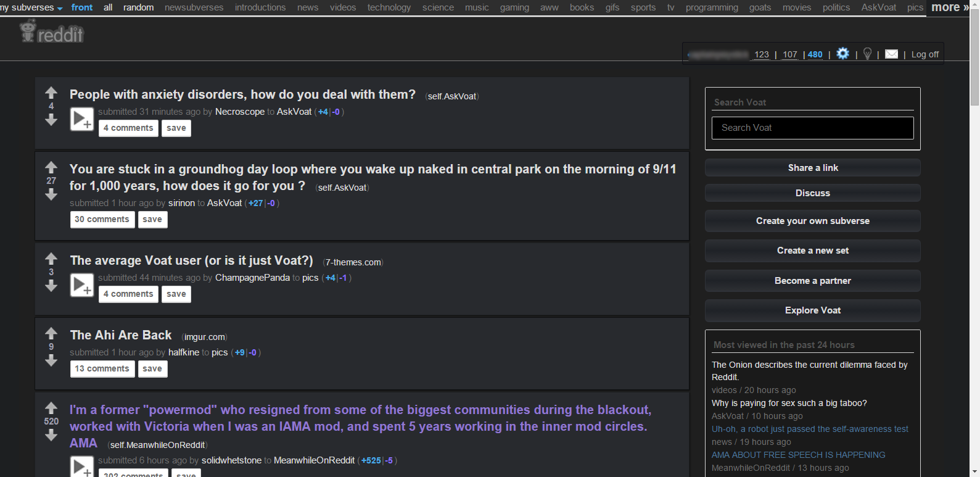Open a random subverse
Image resolution: width=980 pixels, height=477 pixels.
(x=138, y=7)
